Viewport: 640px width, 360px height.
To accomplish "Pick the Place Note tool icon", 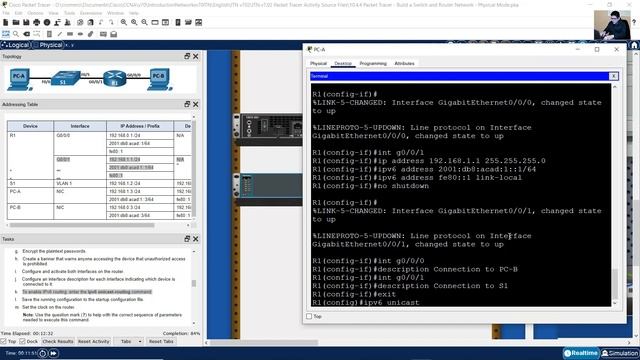I will (x=49, y=34).
